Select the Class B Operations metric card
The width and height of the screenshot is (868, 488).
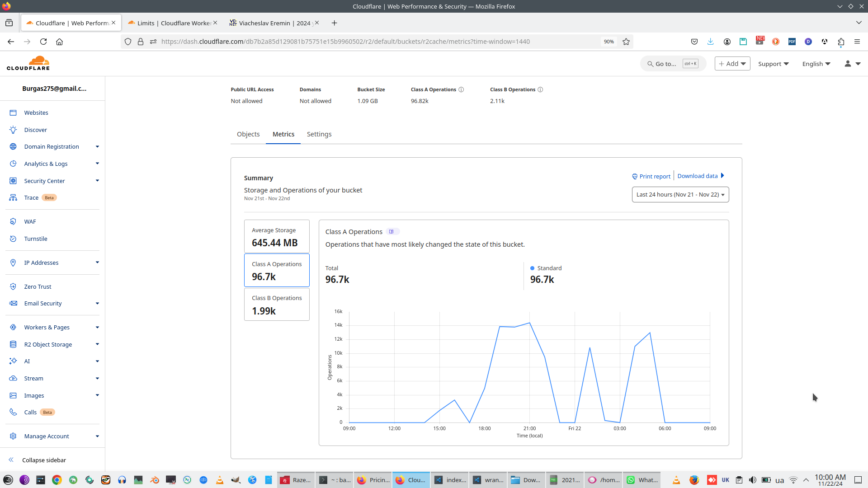(277, 305)
